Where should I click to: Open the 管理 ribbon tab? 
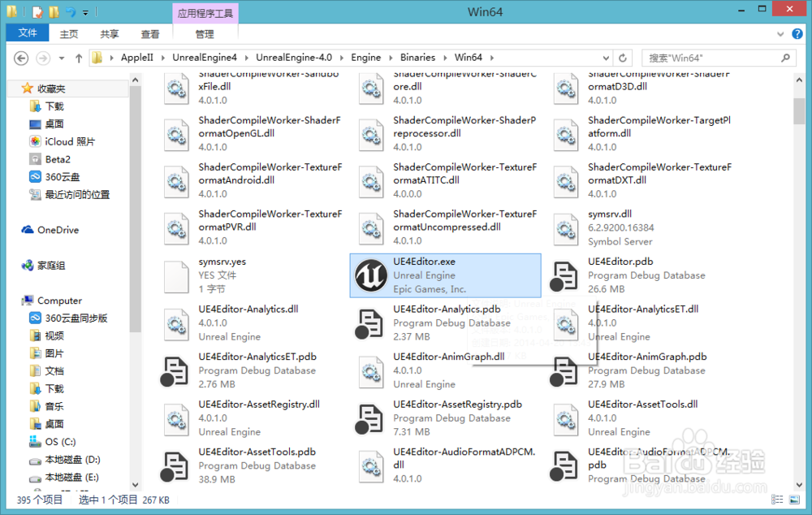click(205, 34)
